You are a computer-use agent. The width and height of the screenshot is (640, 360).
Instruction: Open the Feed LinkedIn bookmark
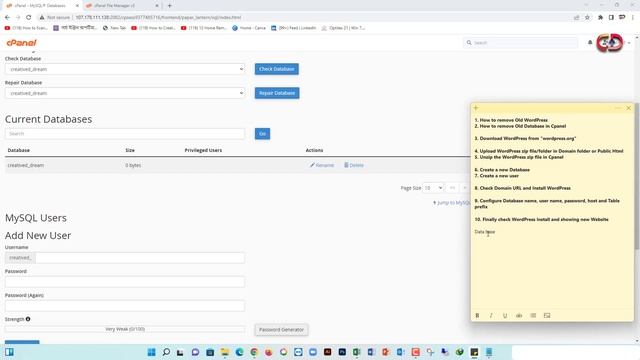[x=293, y=28]
